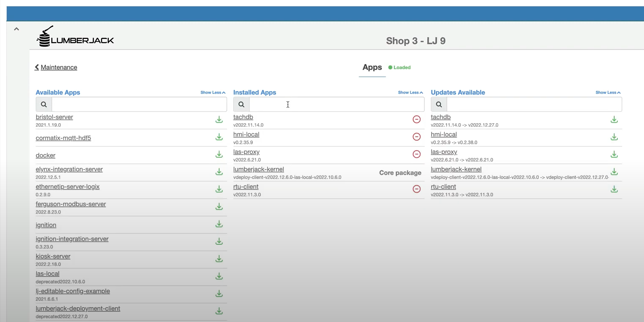This screenshot has width=644, height=322.
Task: Uninstall tachdb with red remove icon
Action: pos(416,119)
